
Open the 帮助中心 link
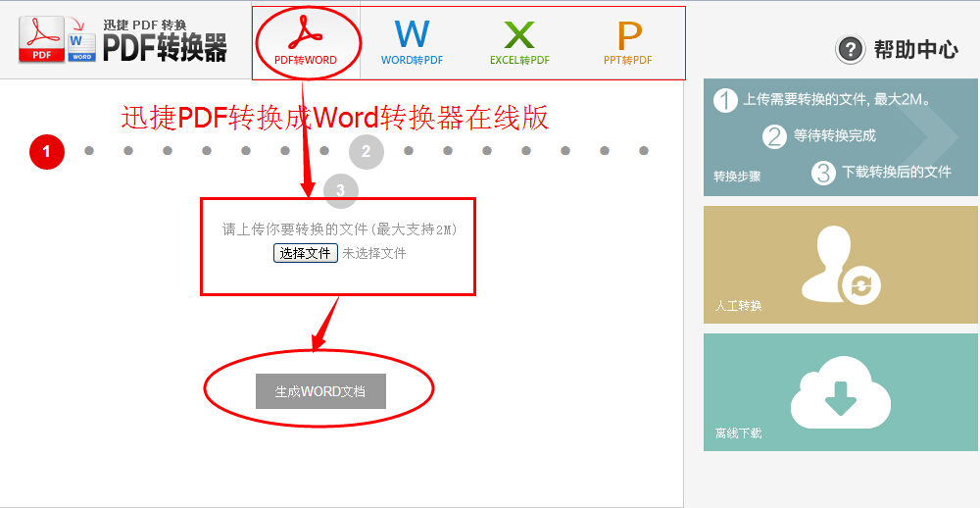(915, 49)
